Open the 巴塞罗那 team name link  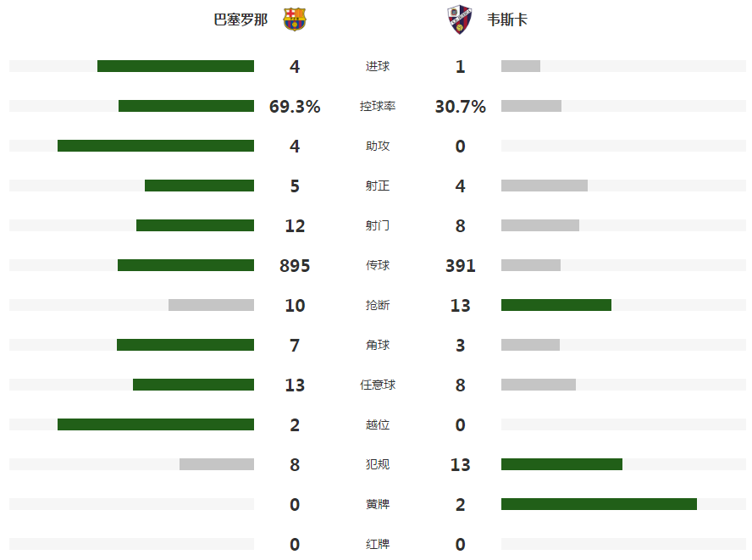[241, 19]
